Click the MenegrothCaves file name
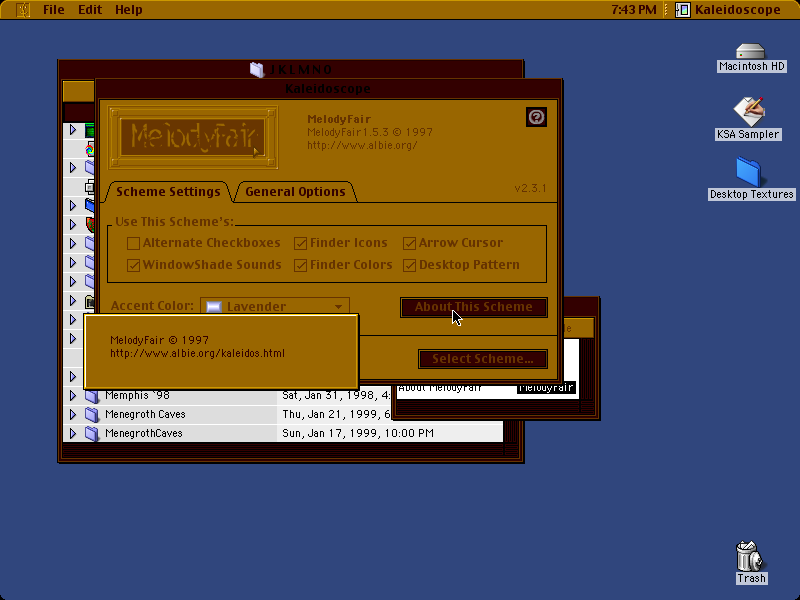This screenshot has height=600, width=800. pyautogui.click(x=143, y=433)
